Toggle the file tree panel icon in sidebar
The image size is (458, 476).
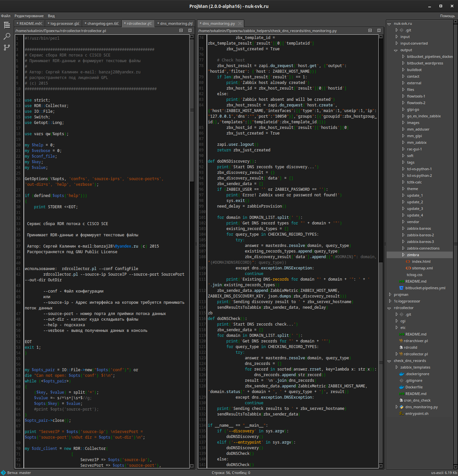[7, 25]
